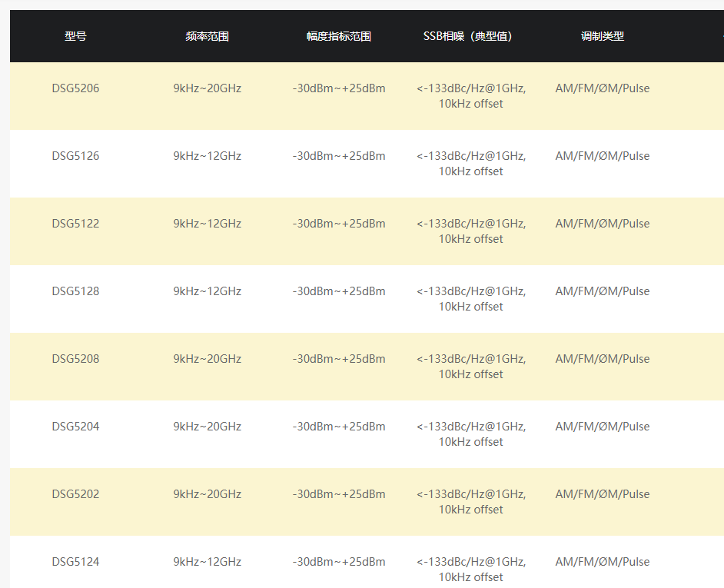Click the 9kHz~20GHz cell for DSG5206
This screenshot has height=588, width=724.
(207, 88)
